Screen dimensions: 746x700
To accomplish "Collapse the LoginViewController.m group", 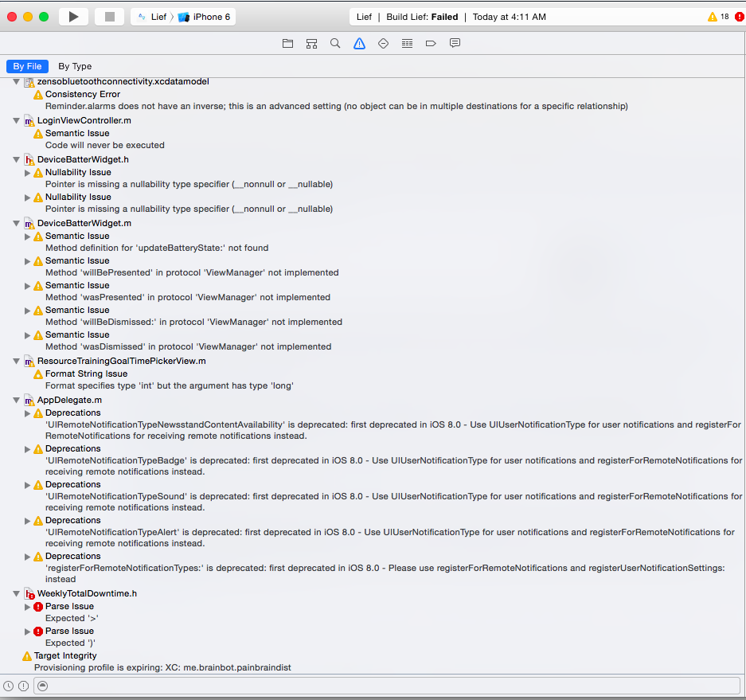I will point(16,121).
